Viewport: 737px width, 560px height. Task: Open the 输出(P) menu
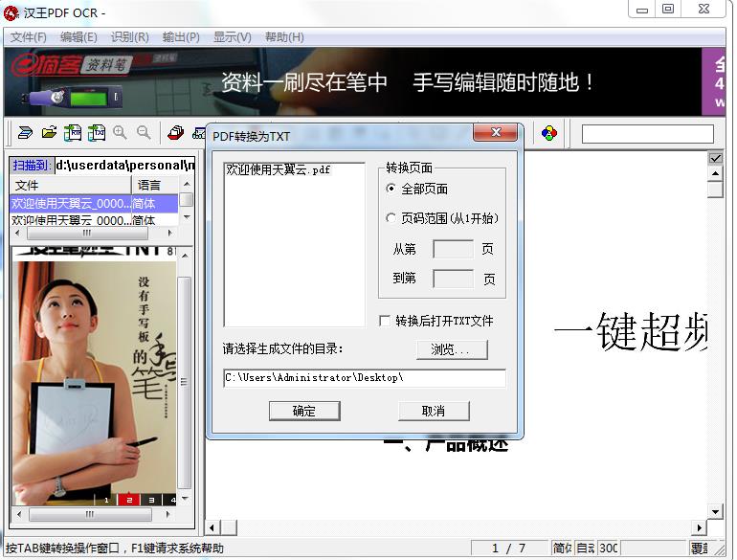point(181,37)
